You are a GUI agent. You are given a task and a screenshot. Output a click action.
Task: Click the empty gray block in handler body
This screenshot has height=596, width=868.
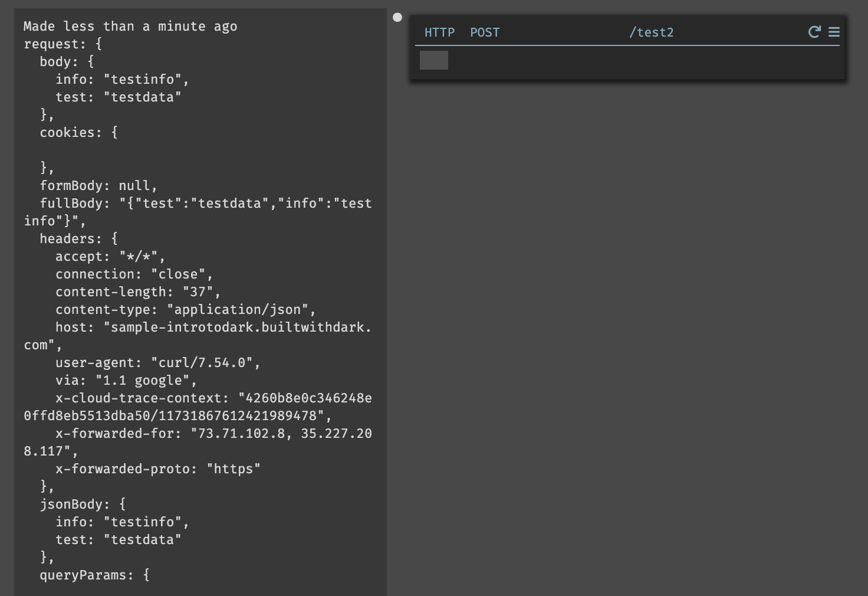(434, 60)
